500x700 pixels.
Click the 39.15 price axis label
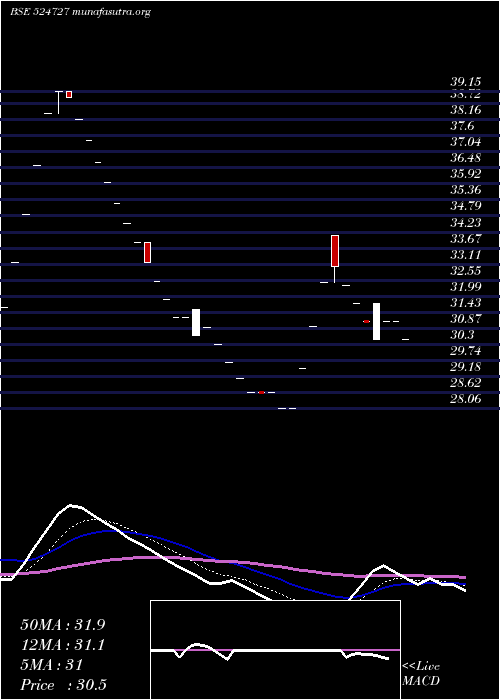click(465, 82)
